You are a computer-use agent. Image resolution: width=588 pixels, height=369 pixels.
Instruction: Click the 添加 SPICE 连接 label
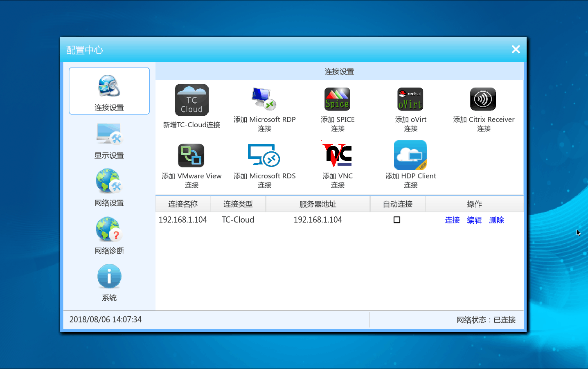338,124
